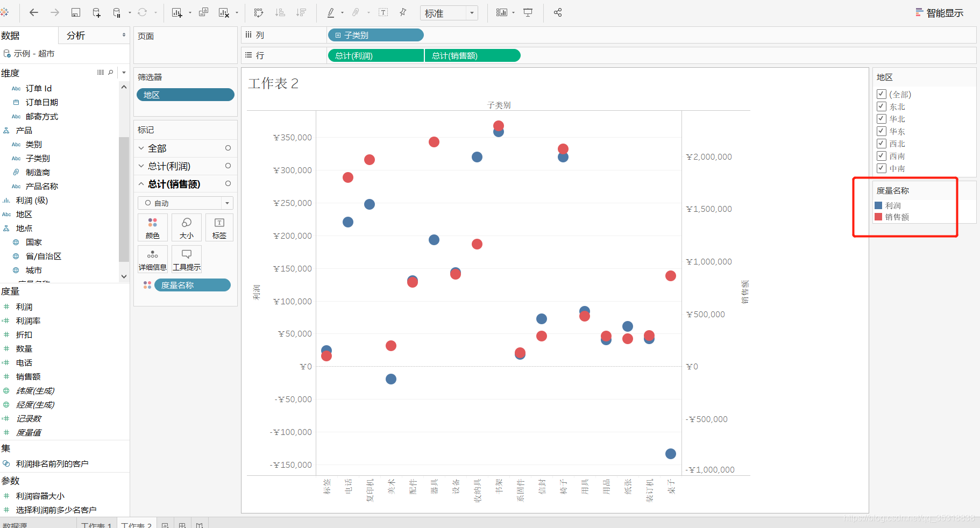Click the 子类别 pill on columns shelf

click(375, 35)
